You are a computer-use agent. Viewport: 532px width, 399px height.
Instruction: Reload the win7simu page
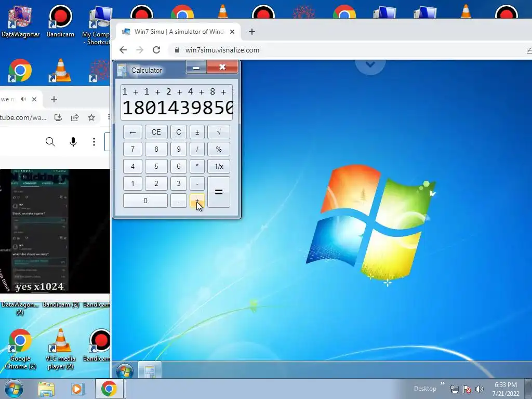pos(156,50)
